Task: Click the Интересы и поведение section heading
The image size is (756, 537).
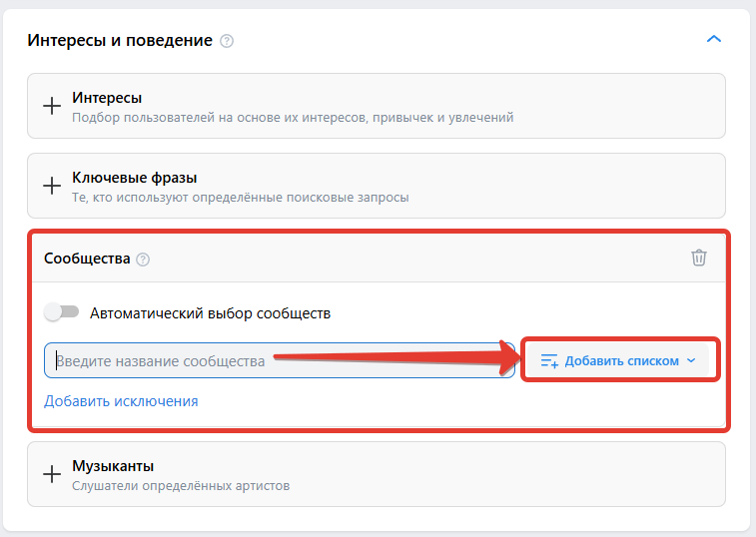Action: click(x=120, y=41)
